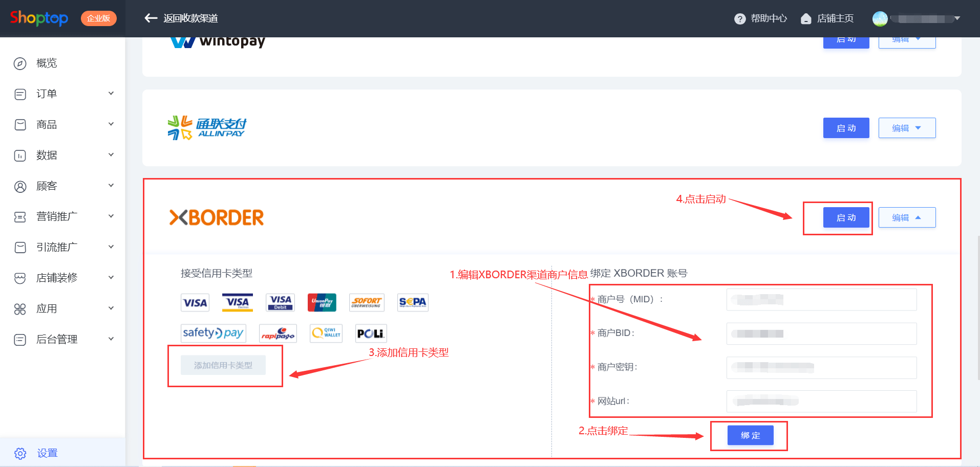Click the 商户号 (MID) input field
This screenshot has height=467, width=980.
click(821, 299)
